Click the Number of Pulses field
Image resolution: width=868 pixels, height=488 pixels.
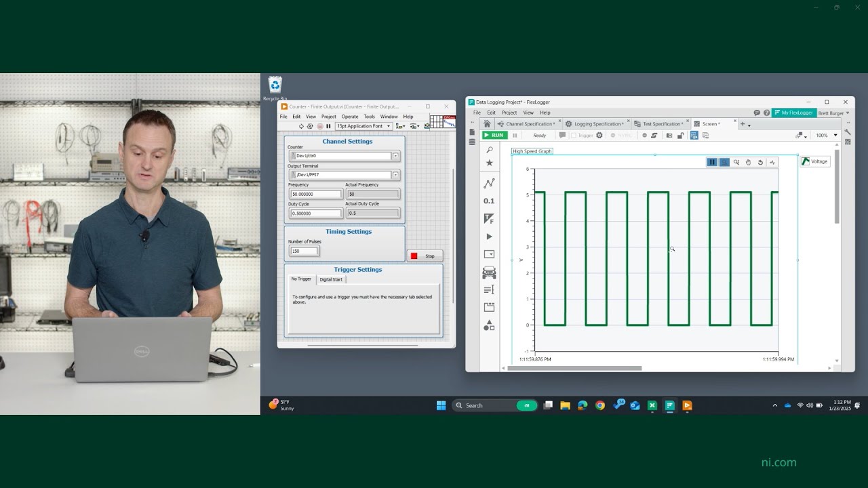click(304, 251)
